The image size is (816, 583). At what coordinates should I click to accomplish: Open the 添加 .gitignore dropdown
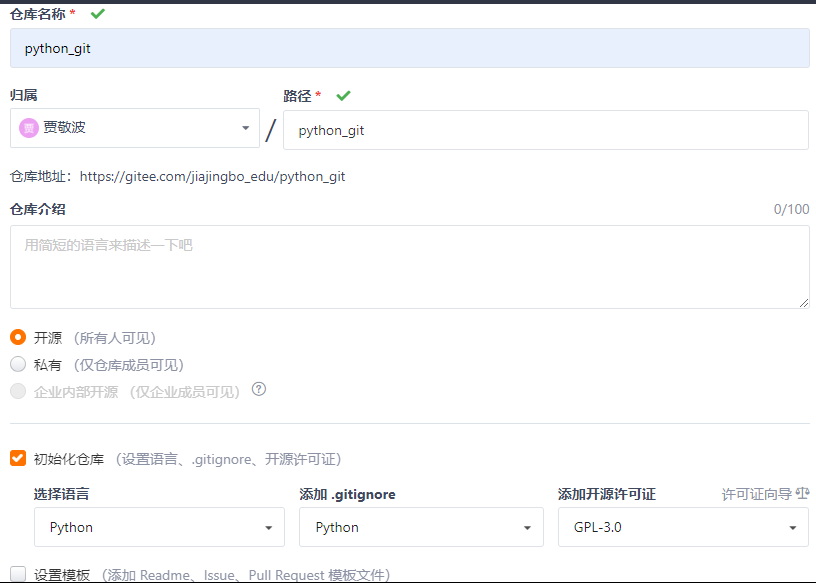pos(421,527)
